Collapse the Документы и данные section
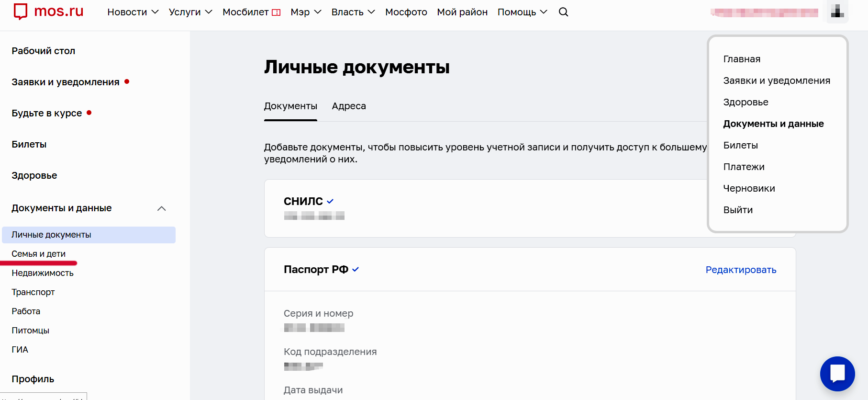This screenshot has height=400, width=868. pos(162,208)
